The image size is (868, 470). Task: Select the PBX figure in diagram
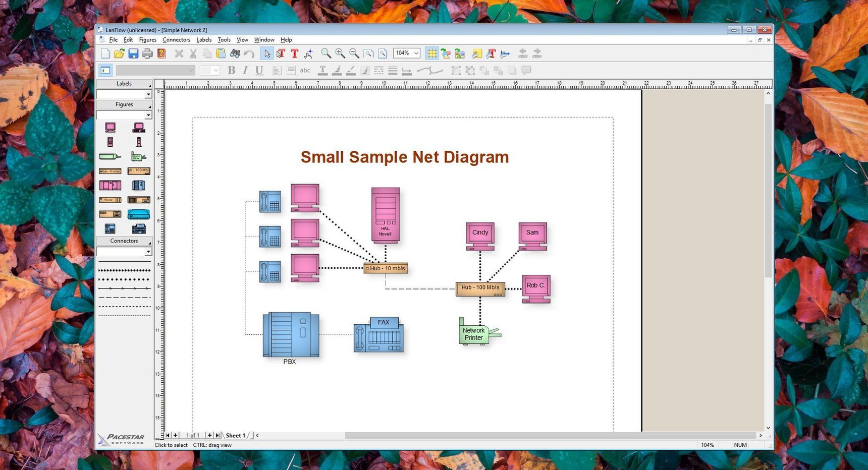click(x=291, y=335)
